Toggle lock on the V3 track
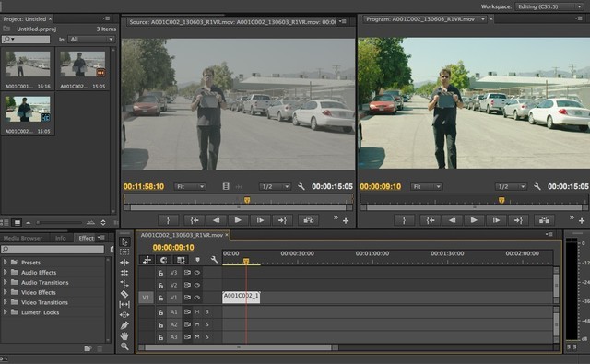590x364 pixels. pyautogui.click(x=160, y=273)
